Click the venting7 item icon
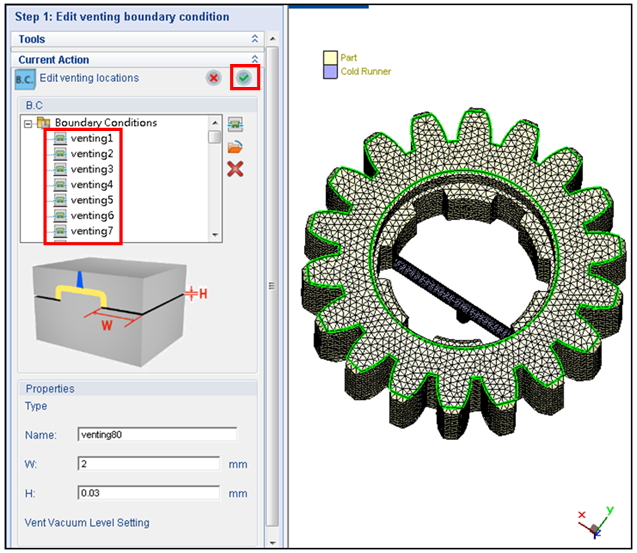 60,231
